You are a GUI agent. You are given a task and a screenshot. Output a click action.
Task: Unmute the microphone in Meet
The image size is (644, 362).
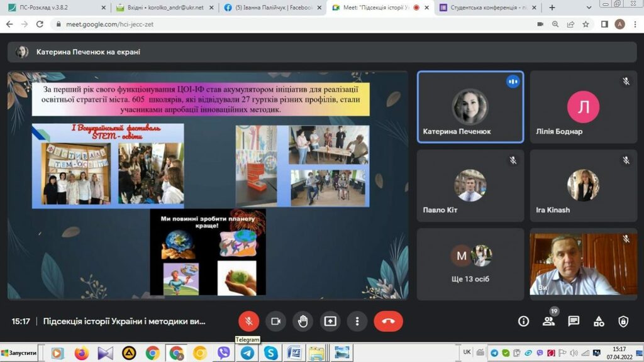(x=248, y=321)
